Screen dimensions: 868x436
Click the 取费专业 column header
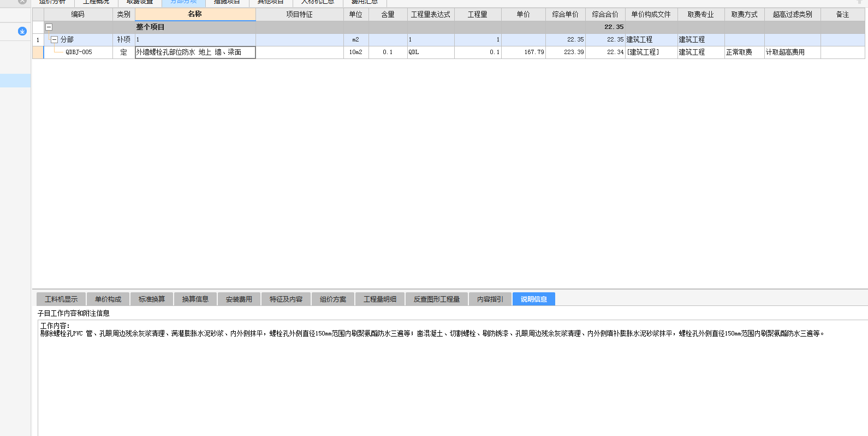701,14
